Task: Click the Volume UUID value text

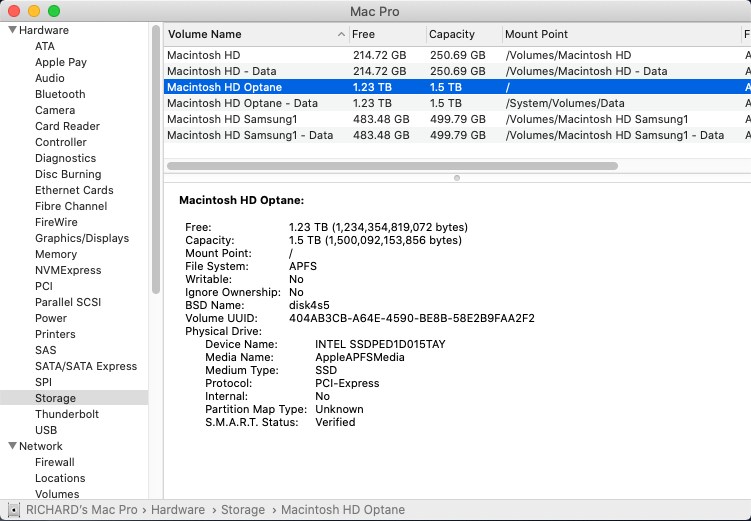Action: pyautogui.click(x=411, y=318)
